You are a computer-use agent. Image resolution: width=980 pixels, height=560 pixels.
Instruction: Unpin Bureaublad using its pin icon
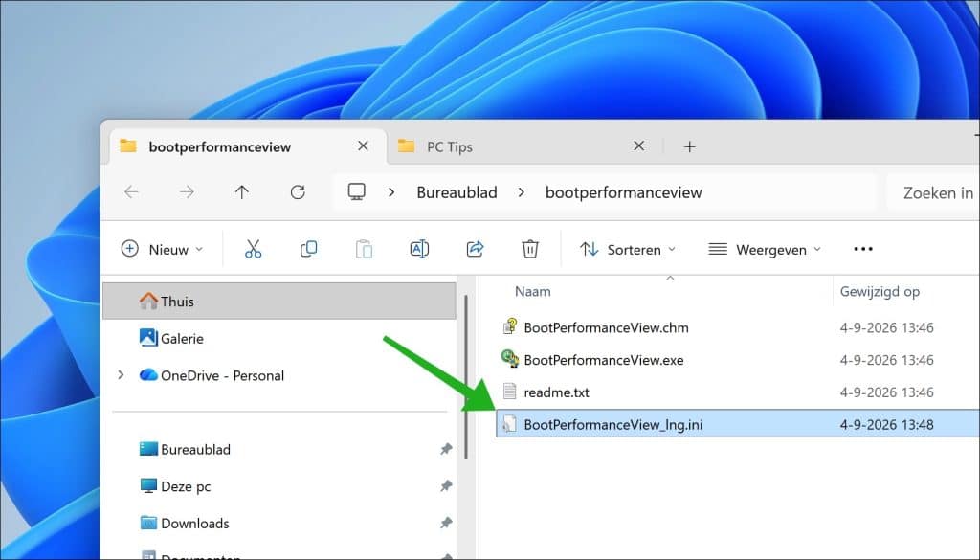pyautogui.click(x=446, y=449)
